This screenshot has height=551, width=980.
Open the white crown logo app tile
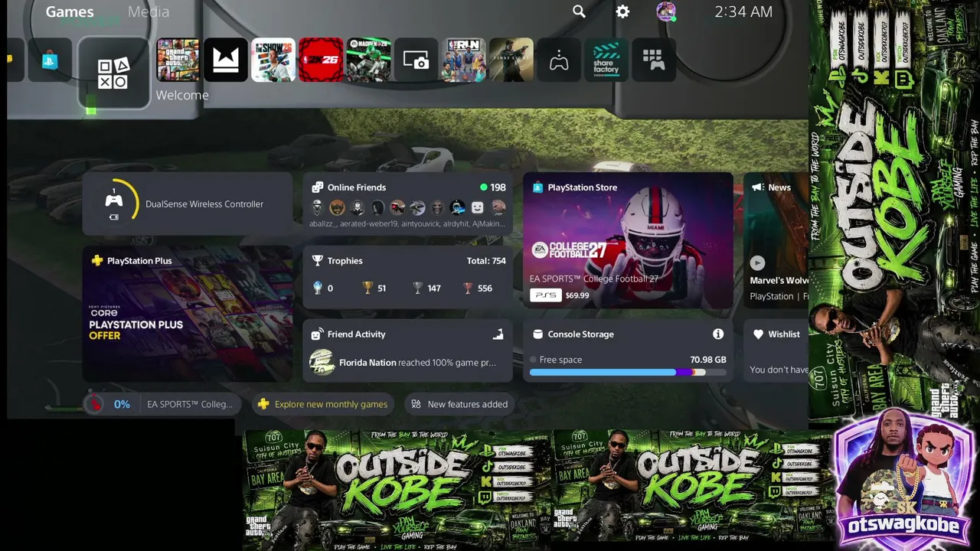[226, 60]
